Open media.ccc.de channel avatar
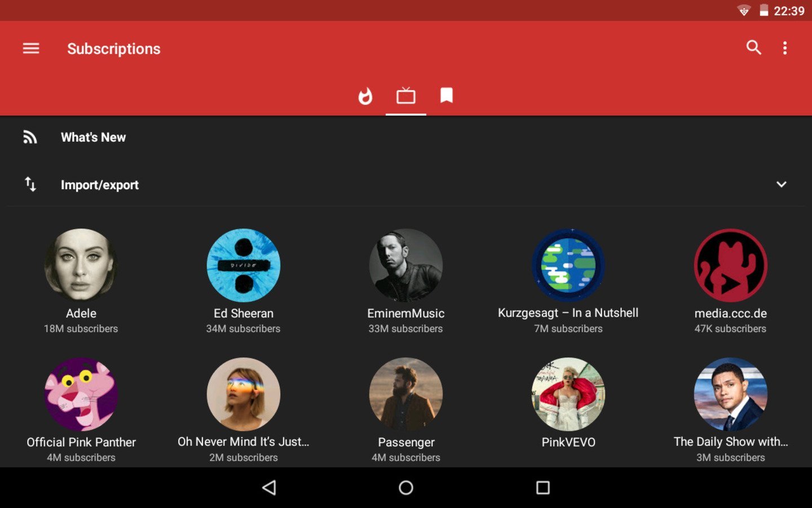The width and height of the screenshot is (812, 508). pyautogui.click(x=731, y=265)
